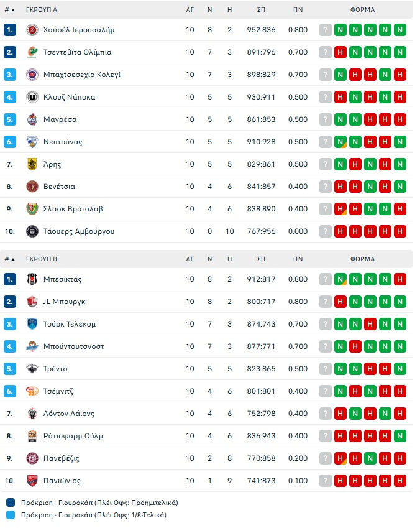Click grey question mark badge for Μπεσικτάς
This screenshot has width=420, height=528.
[326, 279]
